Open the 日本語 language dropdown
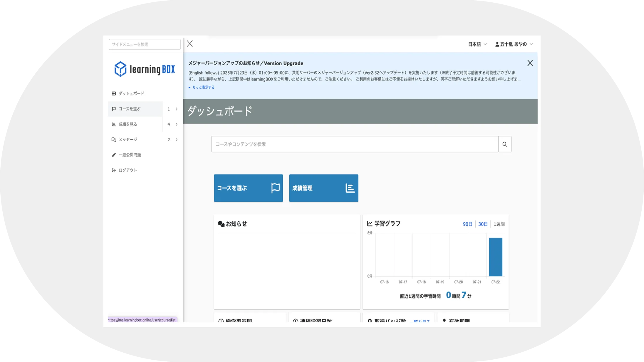The height and width of the screenshot is (362, 644). (x=477, y=44)
